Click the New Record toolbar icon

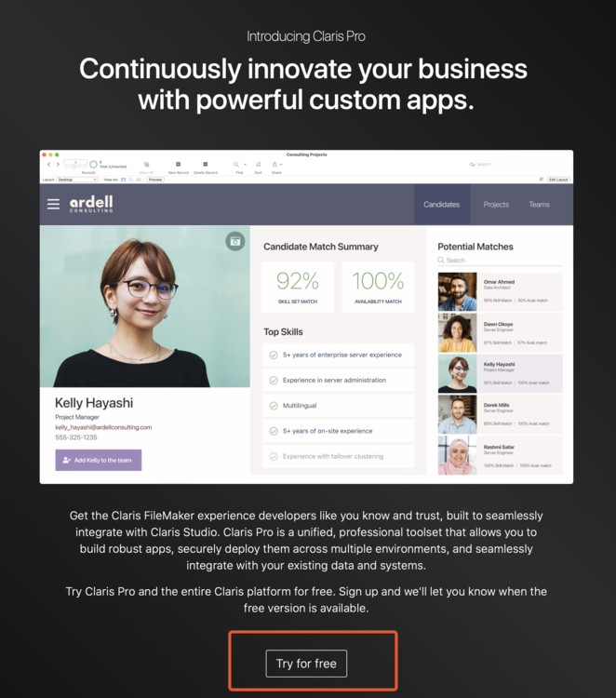click(178, 164)
